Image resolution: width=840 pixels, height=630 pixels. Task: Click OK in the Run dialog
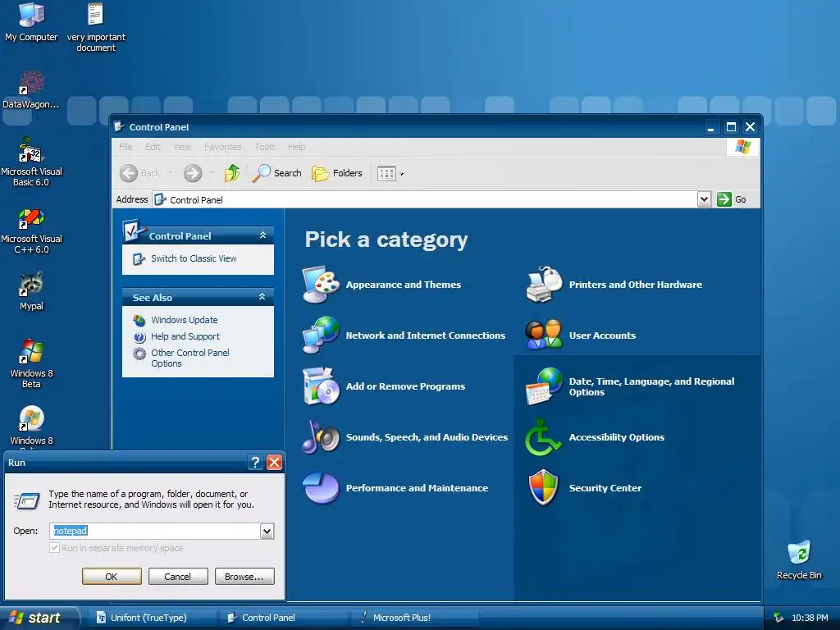pyautogui.click(x=112, y=577)
